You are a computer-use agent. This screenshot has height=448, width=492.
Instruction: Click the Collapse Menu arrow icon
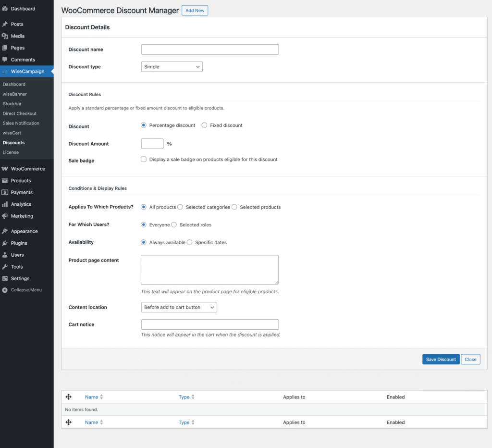point(5,290)
